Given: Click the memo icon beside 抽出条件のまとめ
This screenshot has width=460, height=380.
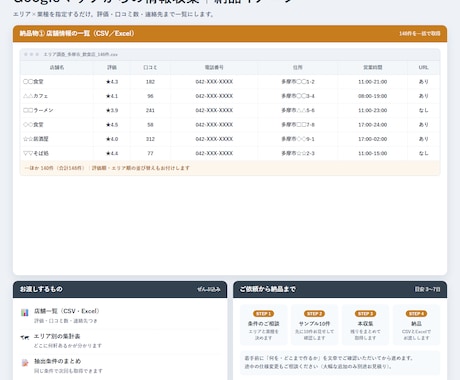Looking at the screenshot, I should [25, 362].
